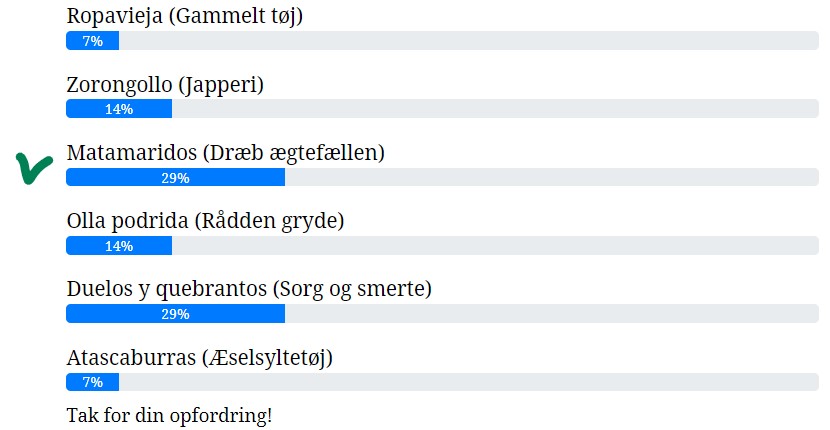Select the Duelos y quebrantos option label
Image resolution: width=830 pixels, height=430 pixels.
[249, 289]
